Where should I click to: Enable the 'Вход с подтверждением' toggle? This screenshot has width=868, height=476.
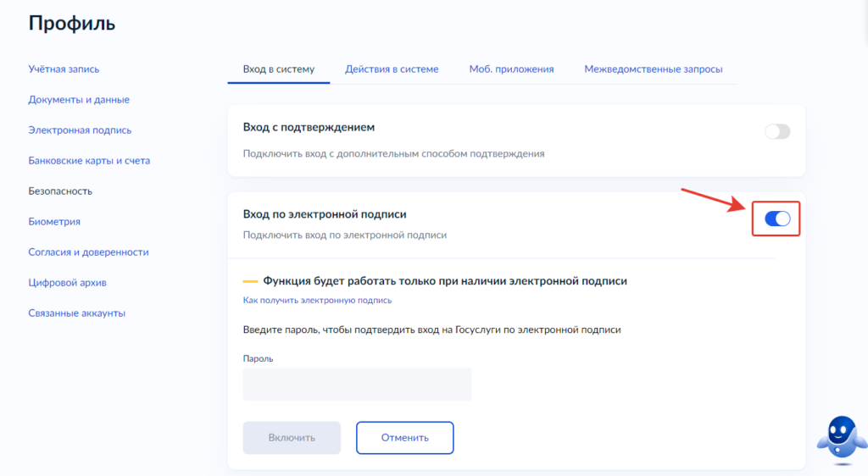776,131
